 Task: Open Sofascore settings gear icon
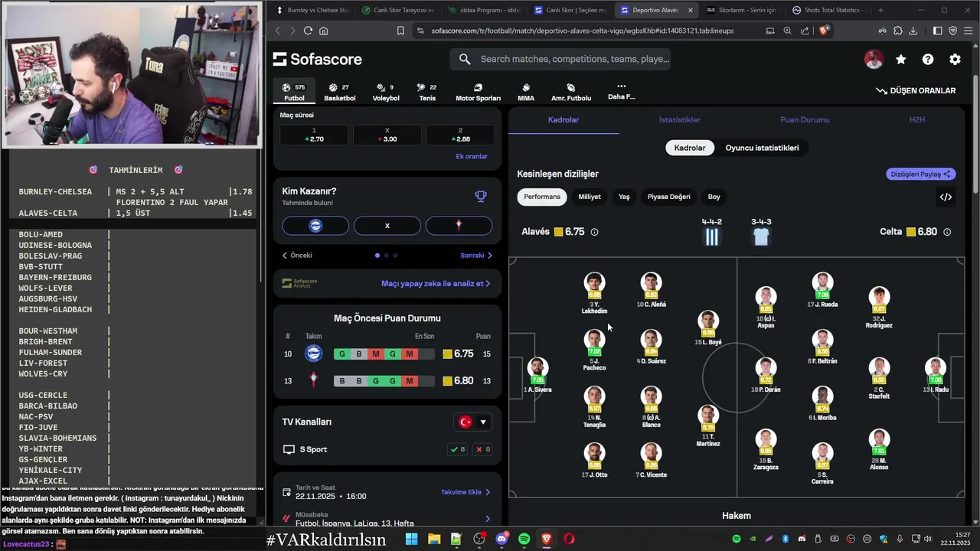955,60
